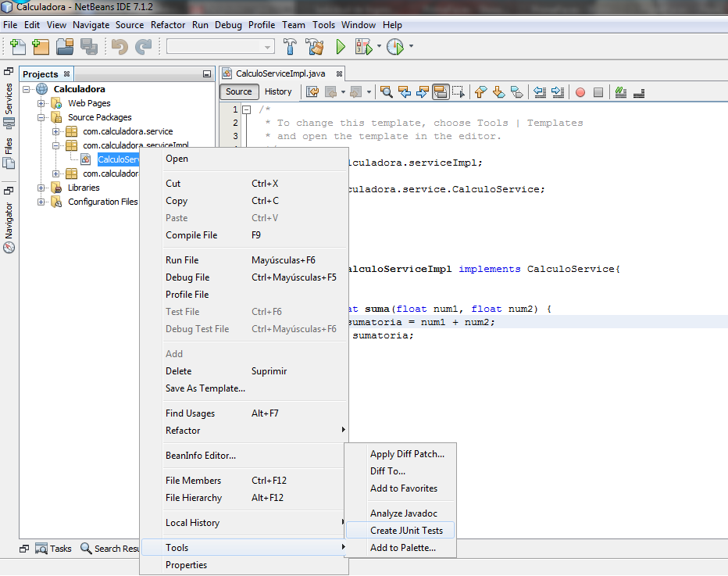Start macro recording with red circle button
Viewport: 728px width, 576px height.
[580, 92]
